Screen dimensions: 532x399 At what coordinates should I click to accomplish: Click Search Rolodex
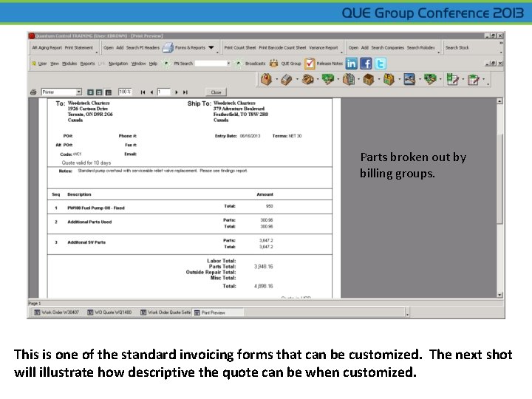(420, 47)
